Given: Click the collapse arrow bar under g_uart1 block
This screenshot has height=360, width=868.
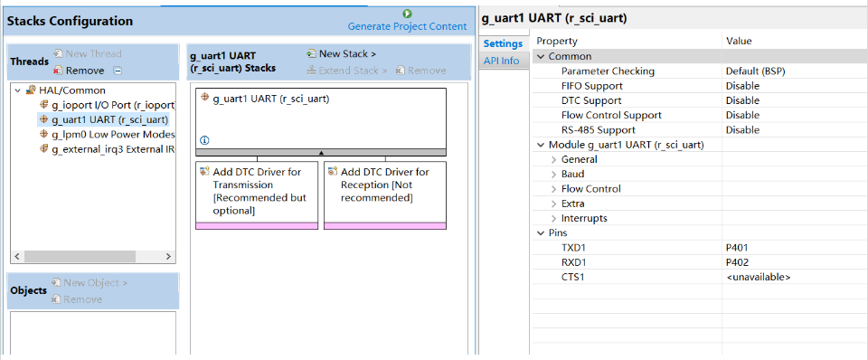Looking at the screenshot, I should [x=320, y=152].
